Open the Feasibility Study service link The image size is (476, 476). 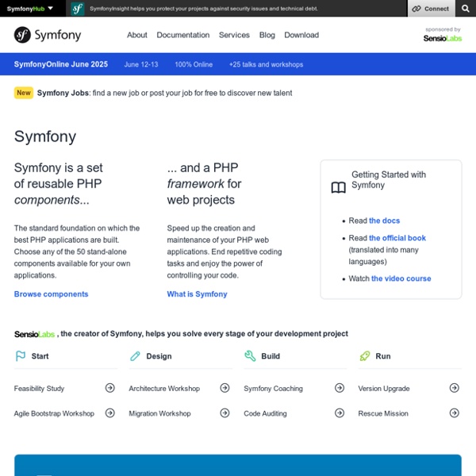coord(39,389)
